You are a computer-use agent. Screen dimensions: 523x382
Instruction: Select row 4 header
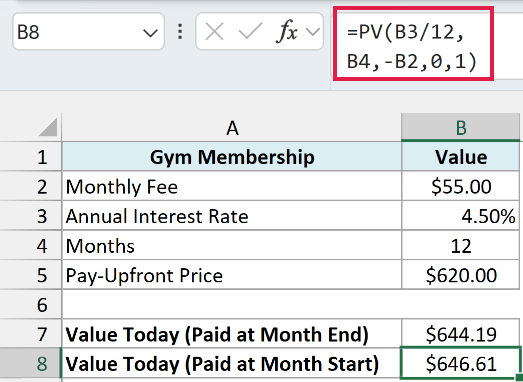31,246
